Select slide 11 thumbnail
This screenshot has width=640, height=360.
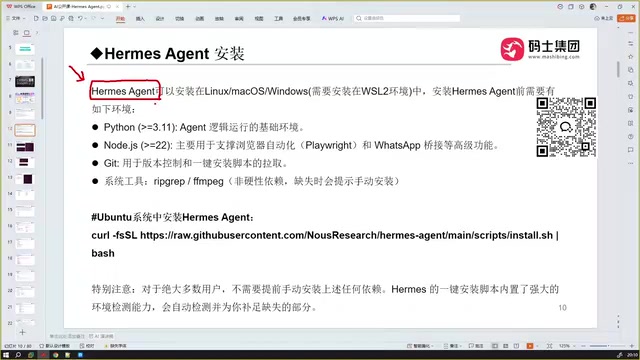(x=25, y=147)
